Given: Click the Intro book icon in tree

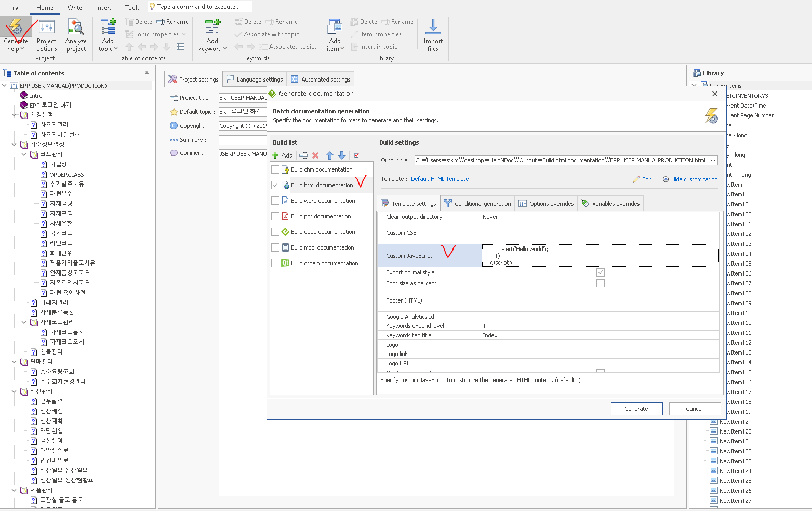Looking at the screenshot, I should click(x=24, y=95).
